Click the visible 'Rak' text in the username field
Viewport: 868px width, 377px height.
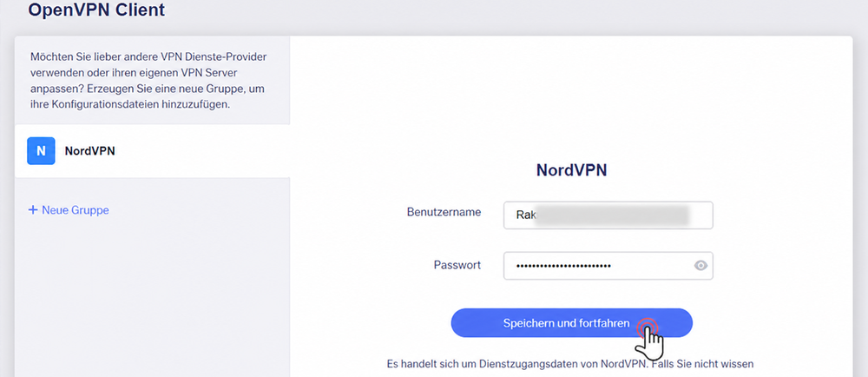pyautogui.click(x=525, y=215)
